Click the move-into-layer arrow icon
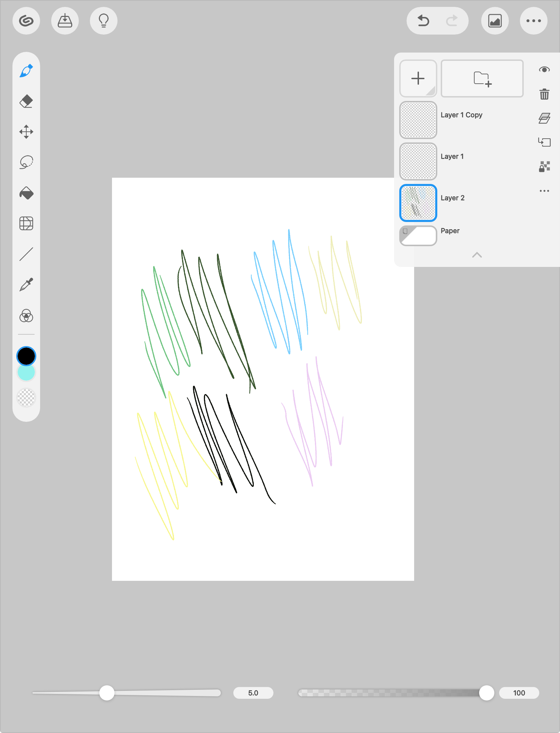Image resolution: width=560 pixels, height=733 pixels. (x=544, y=142)
